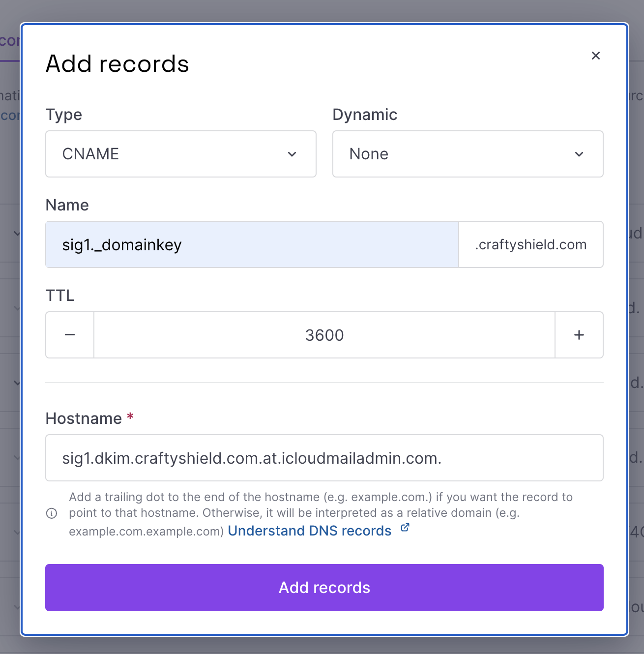Expand the Dynamic dropdown set to None
The height and width of the screenshot is (654, 644).
click(468, 154)
